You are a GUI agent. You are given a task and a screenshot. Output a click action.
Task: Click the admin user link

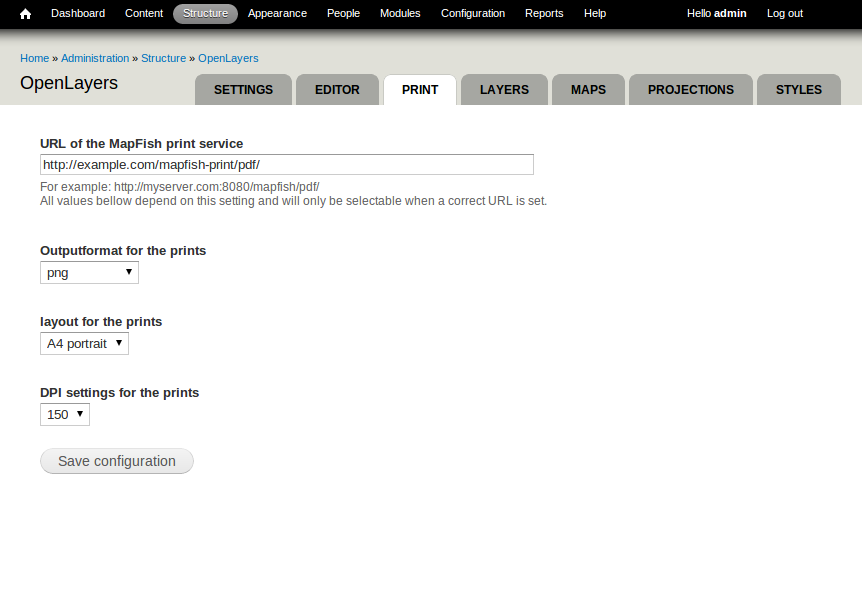tap(717, 13)
